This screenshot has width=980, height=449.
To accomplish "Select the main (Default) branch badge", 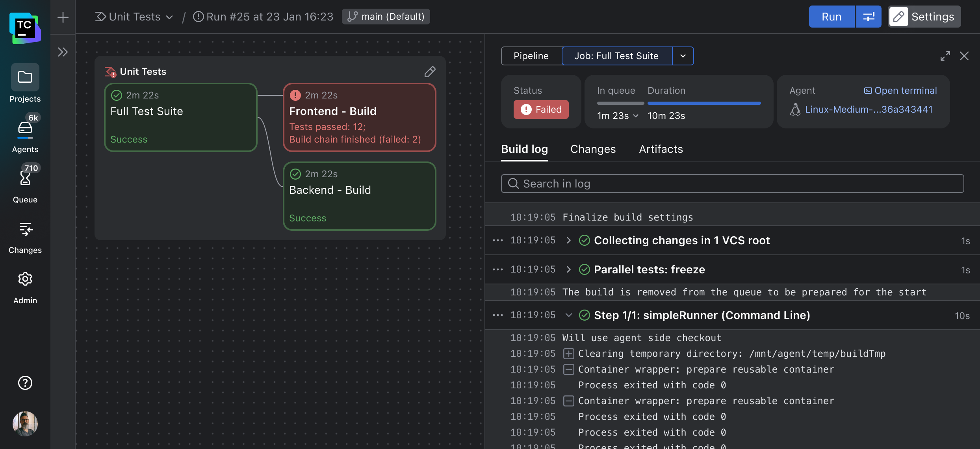I will (386, 17).
